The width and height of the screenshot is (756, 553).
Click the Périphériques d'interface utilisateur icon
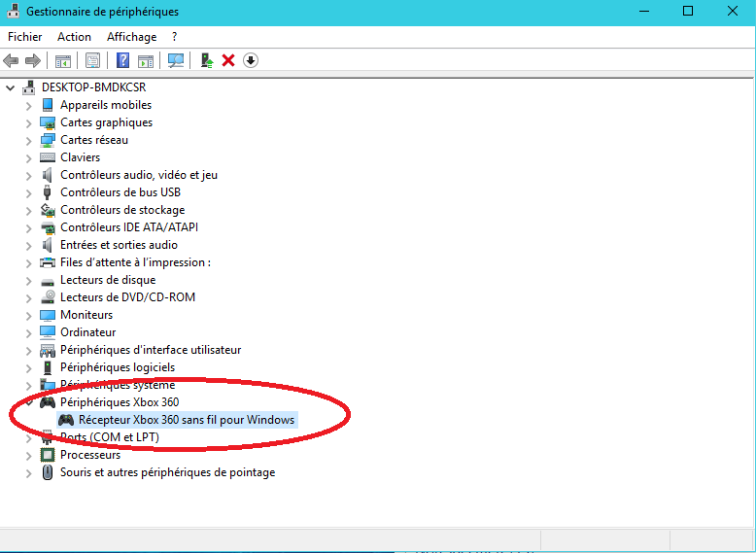48,350
